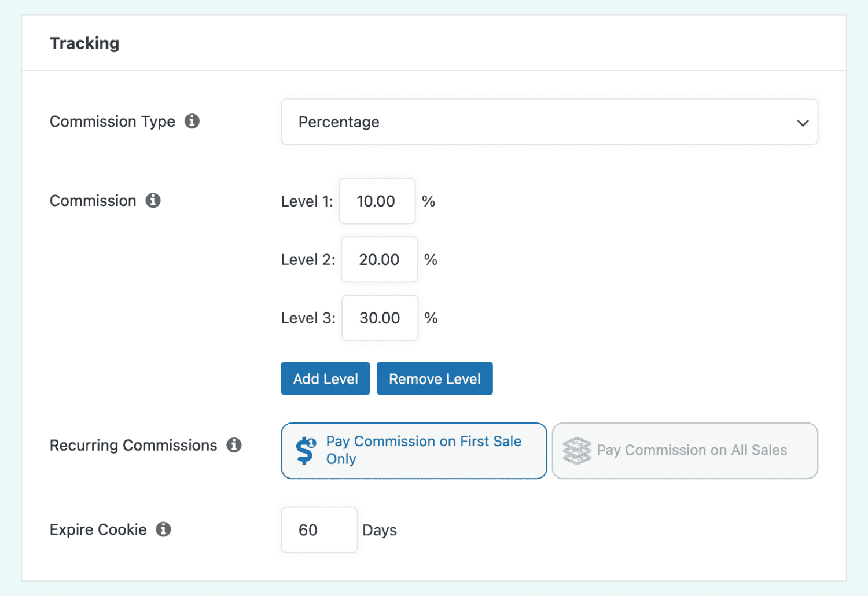Click the Recurring Commissions label

(x=133, y=445)
